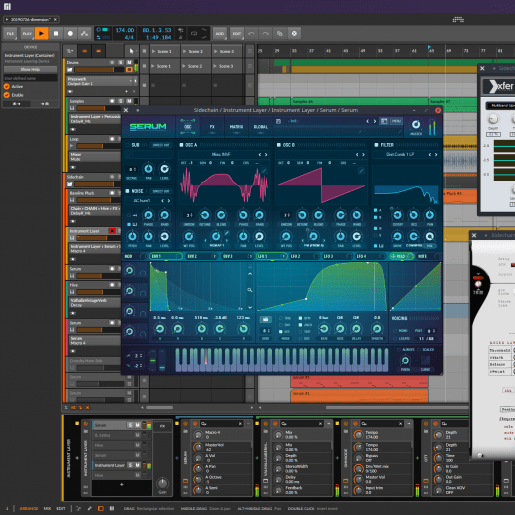The image size is (515, 515).
Task: Click the transport Play button (orange)
Action: click(41, 33)
